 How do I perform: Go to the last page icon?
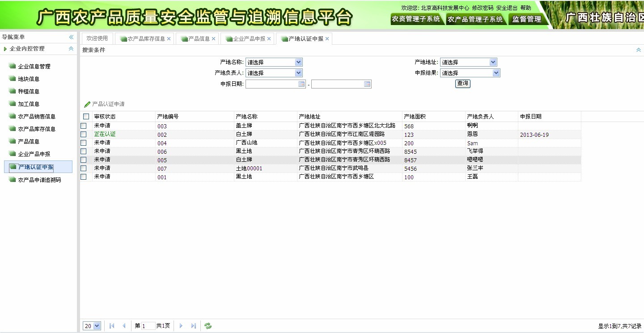pos(193,326)
